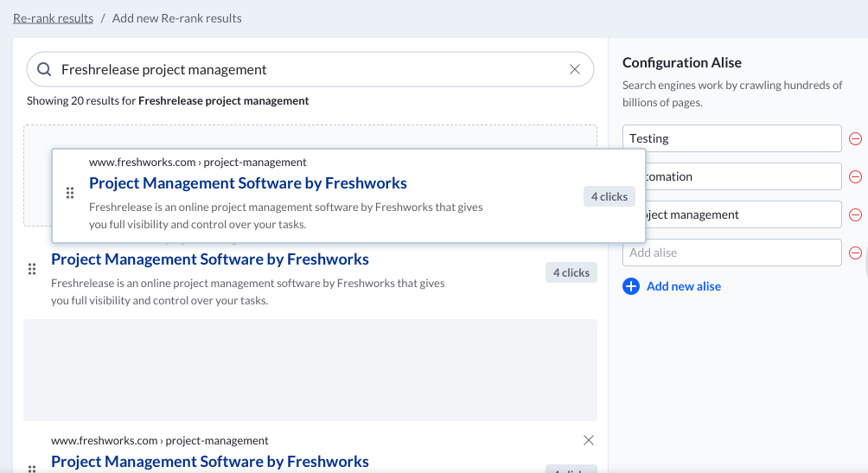Click the Search engines work by crawling text
The width and height of the screenshot is (868, 473).
click(731, 93)
